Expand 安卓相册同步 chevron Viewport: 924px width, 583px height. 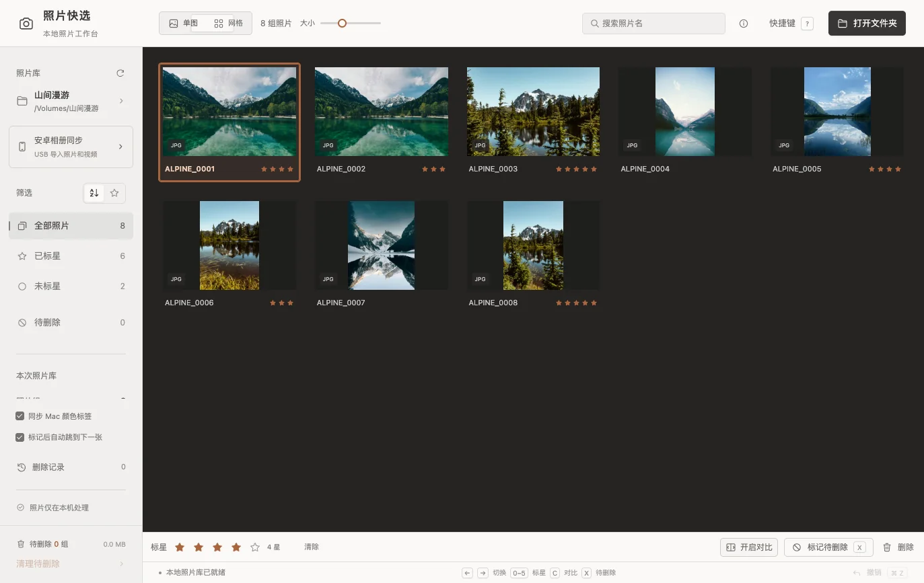pyautogui.click(x=120, y=147)
